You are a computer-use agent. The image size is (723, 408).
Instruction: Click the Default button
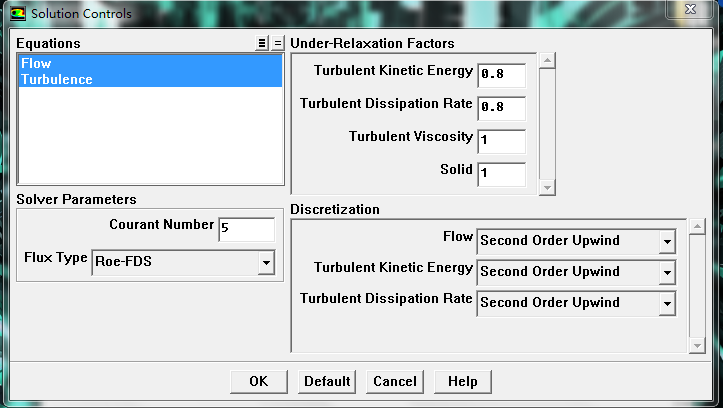327,382
